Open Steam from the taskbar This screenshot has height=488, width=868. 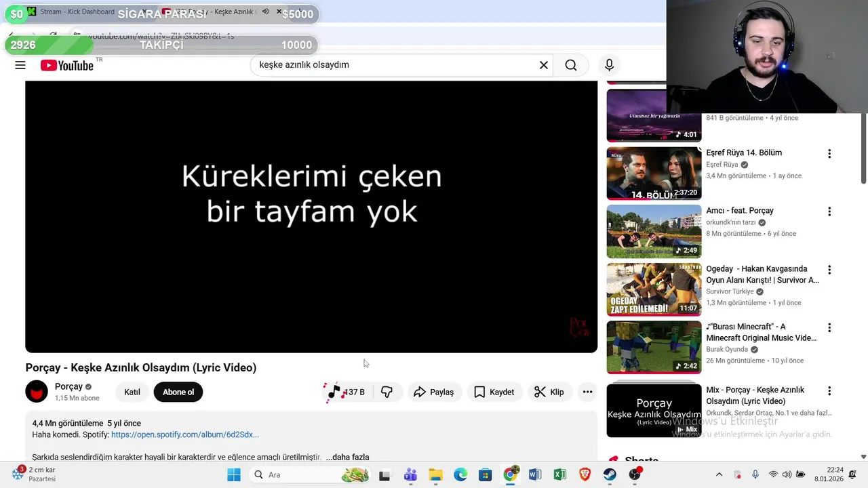coord(610,474)
